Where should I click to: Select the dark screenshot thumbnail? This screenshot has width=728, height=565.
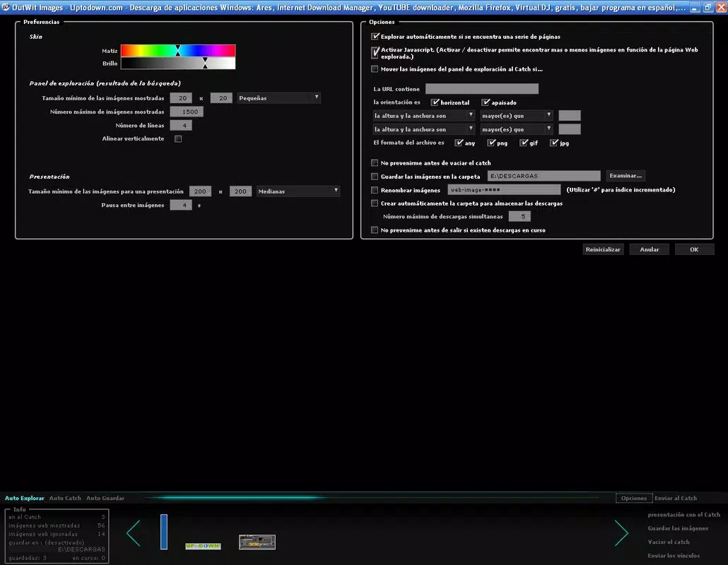pos(257,542)
